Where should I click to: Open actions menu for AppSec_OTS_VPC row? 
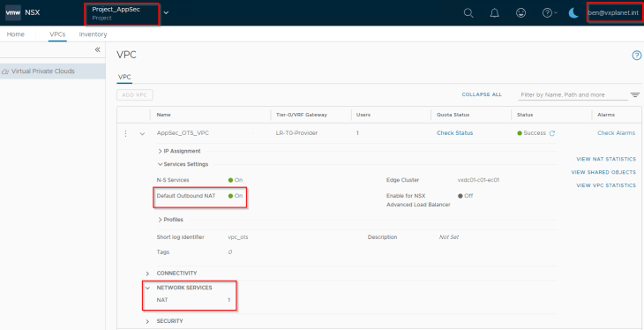[125, 133]
